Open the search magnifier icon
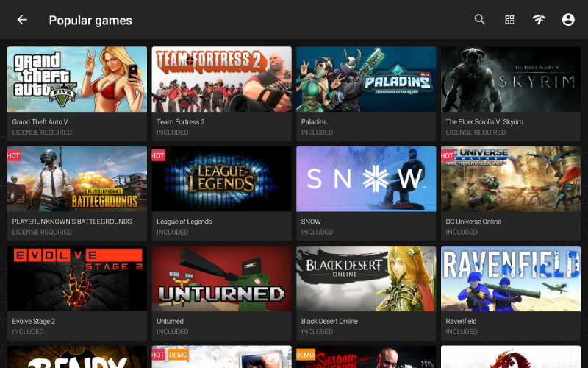 coord(480,20)
